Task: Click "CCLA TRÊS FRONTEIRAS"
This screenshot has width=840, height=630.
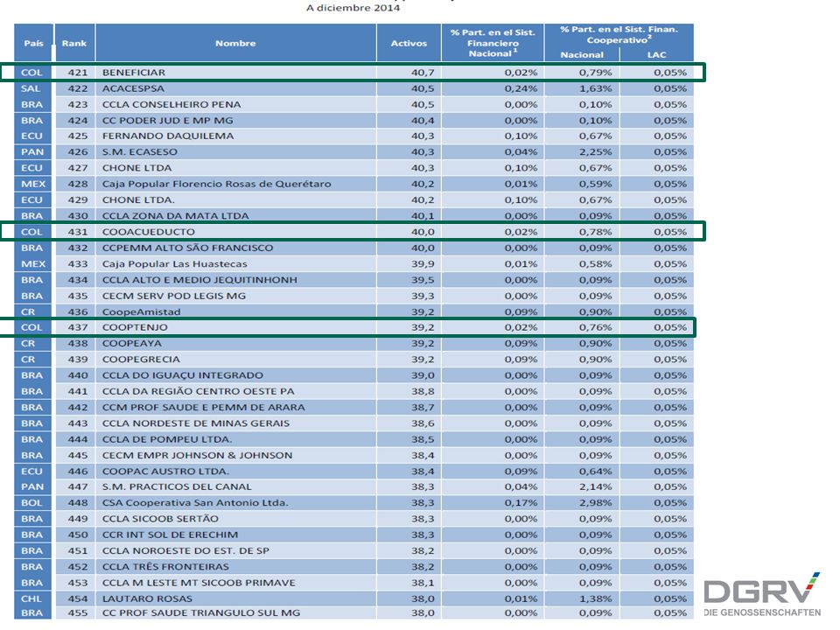Action: point(165,567)
